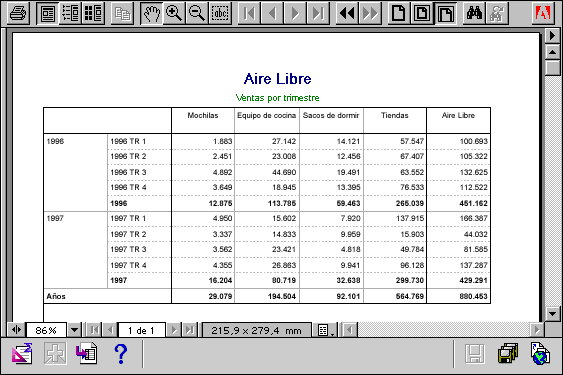563x375 pixels.
Task: Select the page-only view icon
Action: (x=48, y=14)
